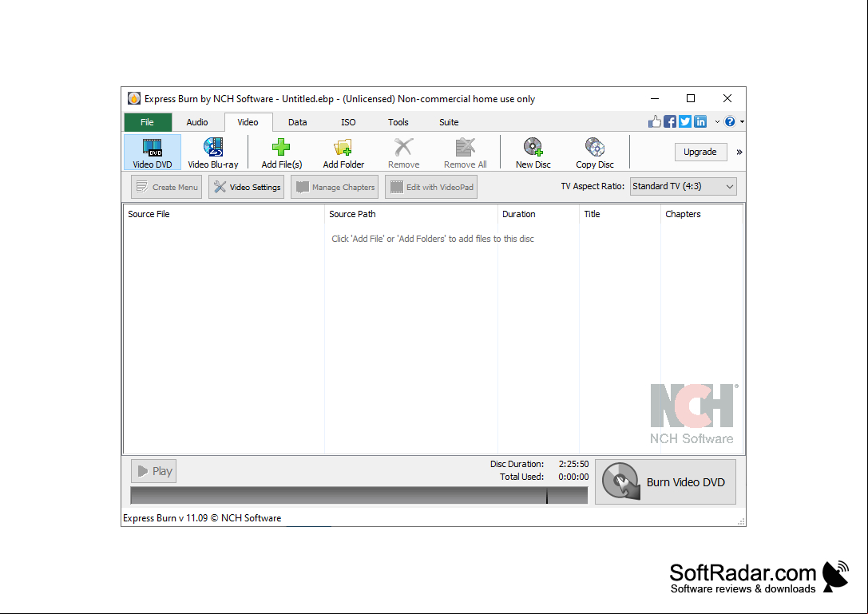Open the Help dropdown arrow
Screen dimensions: 868x614
point(742,122)
